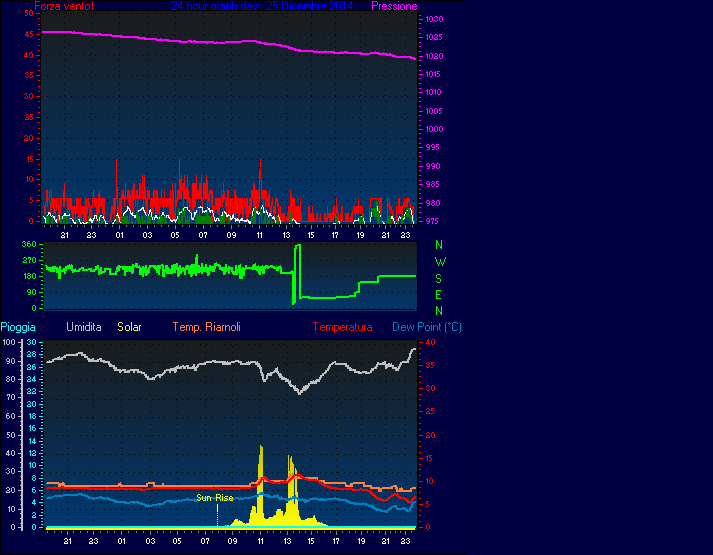Click pressure axis value 1020
Screen dimensions: 713x555
[x=434, y=56]
